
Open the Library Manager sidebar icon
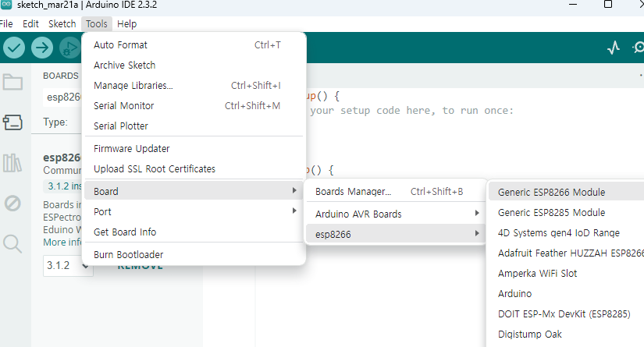tap(12, 163)
